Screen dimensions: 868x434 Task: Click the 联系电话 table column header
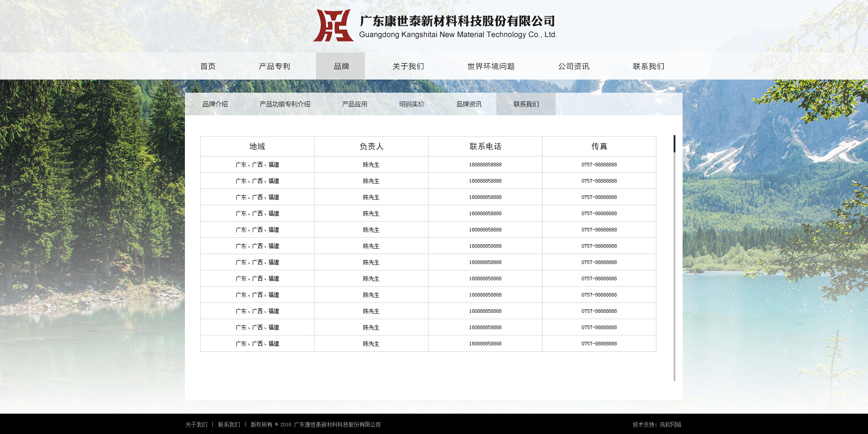485,146
